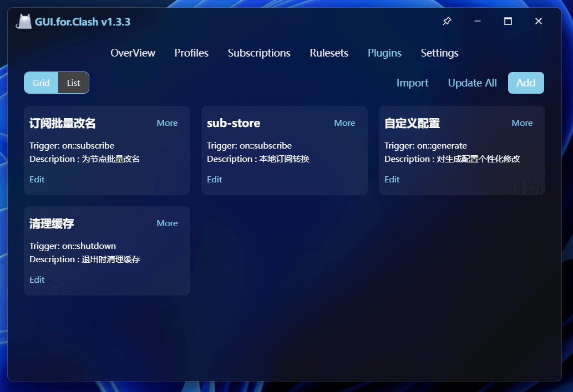The width and height of the screenshot is (573, 392).
Task: Click description '本地订阅转换'
Action: pyautogui.click(x=285, y=159)
